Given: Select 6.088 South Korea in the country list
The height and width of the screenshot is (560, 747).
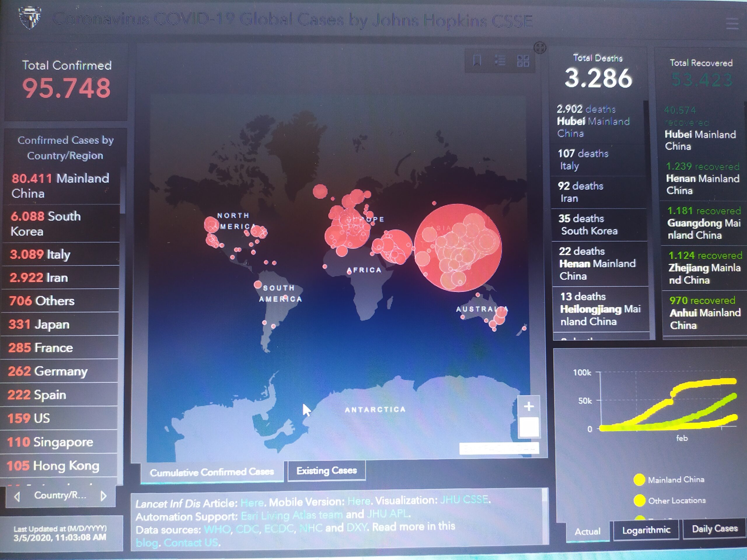Looking at the screenshot, I should pyautogui.click(x=61, y=224).
